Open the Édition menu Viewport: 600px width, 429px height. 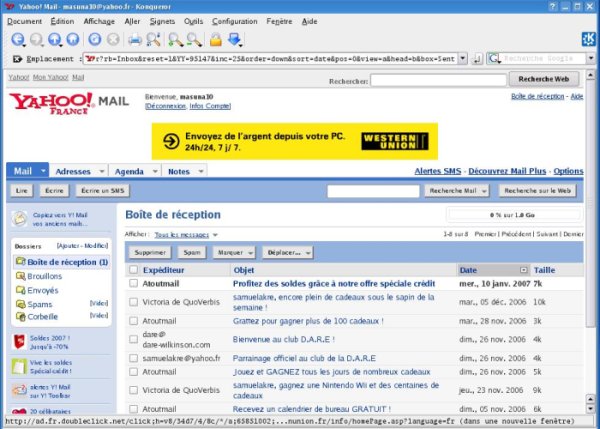62,21
